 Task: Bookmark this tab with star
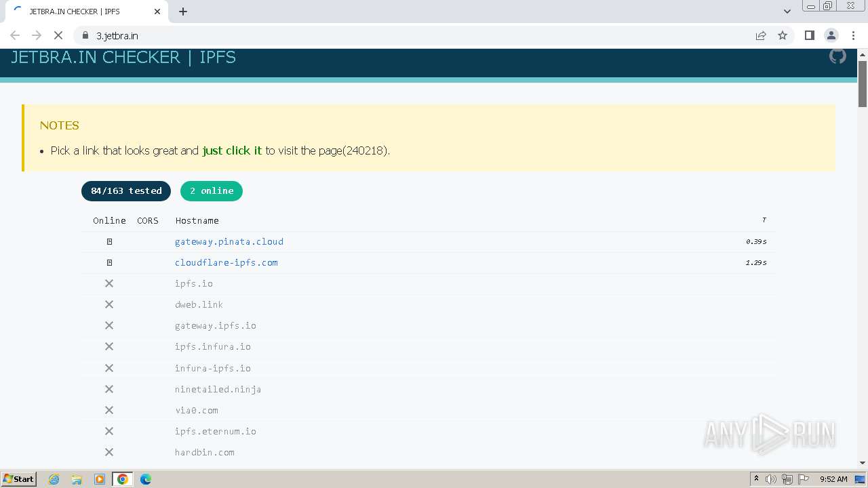(x=783, y=35)
